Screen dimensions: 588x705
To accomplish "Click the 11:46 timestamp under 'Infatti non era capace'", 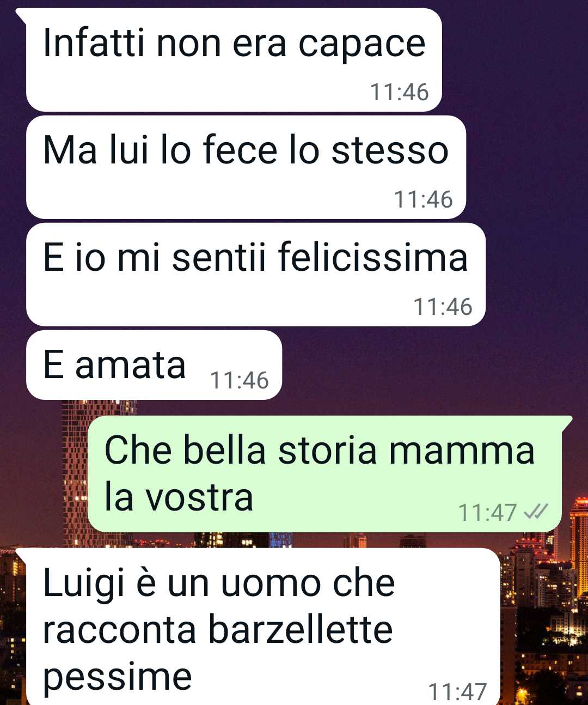I will pyautogui.click(x=399, y=92).
